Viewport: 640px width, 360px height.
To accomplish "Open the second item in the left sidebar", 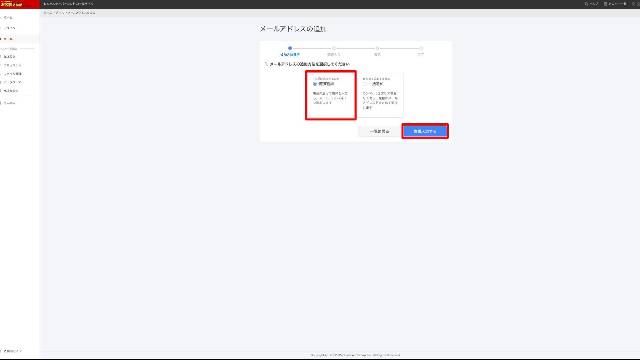I will click(9, 28).
